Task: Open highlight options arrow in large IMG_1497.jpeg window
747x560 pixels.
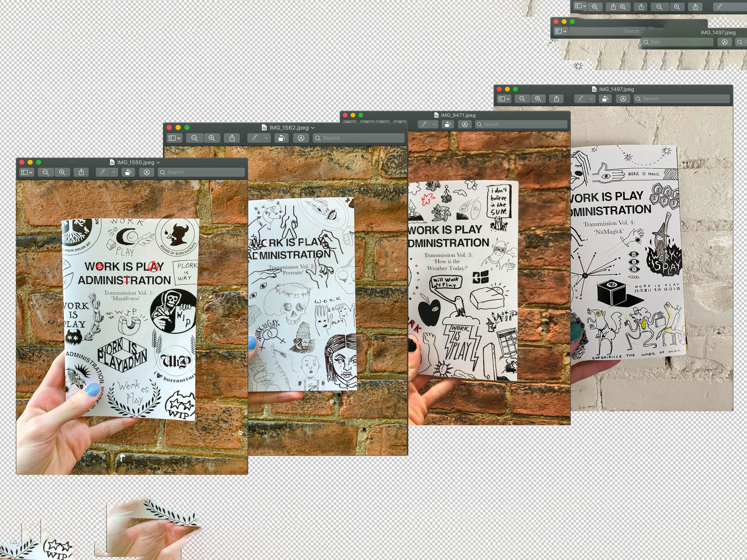Action: [591, 99]
